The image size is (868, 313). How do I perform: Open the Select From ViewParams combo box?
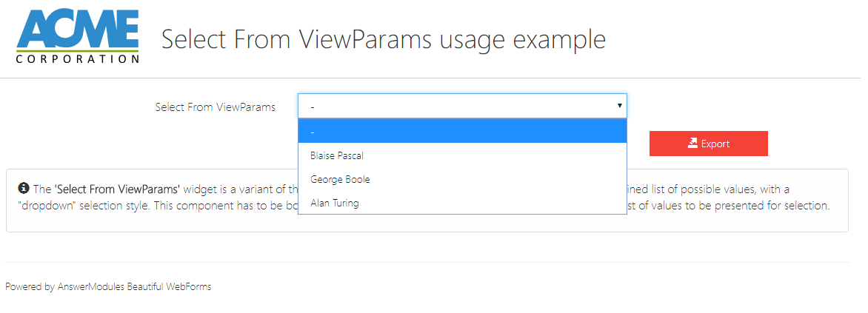click(x=461, y=106)
